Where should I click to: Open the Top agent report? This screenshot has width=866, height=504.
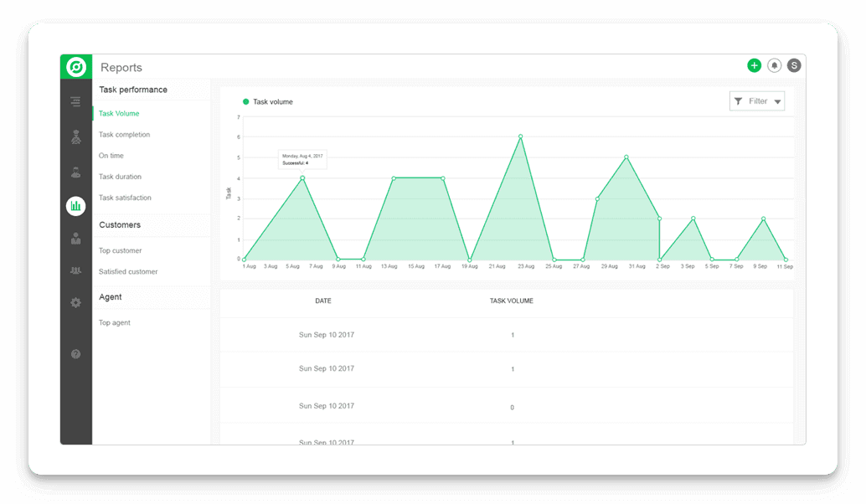(x=114, y=322)
